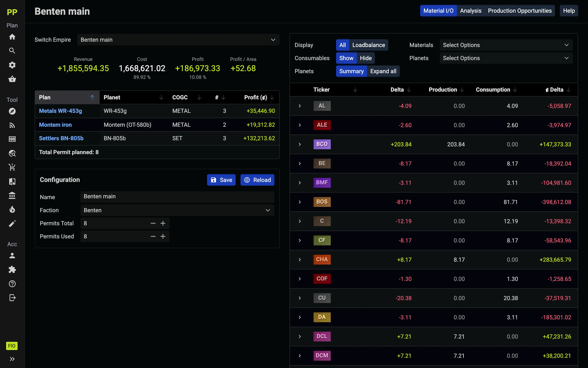Screen dimensions: 588x368
Task: Hide consumables with Hide toggle
Action: (x=366, y=58)
